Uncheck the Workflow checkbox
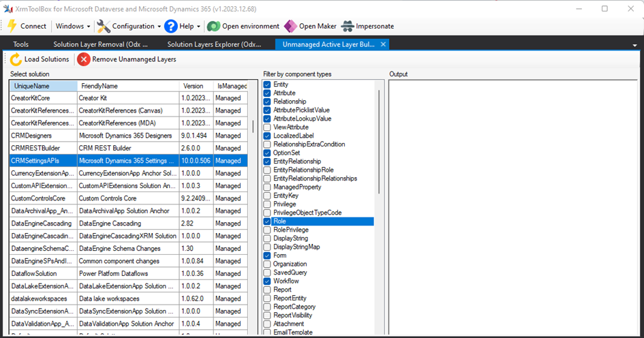The height and width of the screenshot is (338, 644). pyautogui.click(x=267, y=281)
